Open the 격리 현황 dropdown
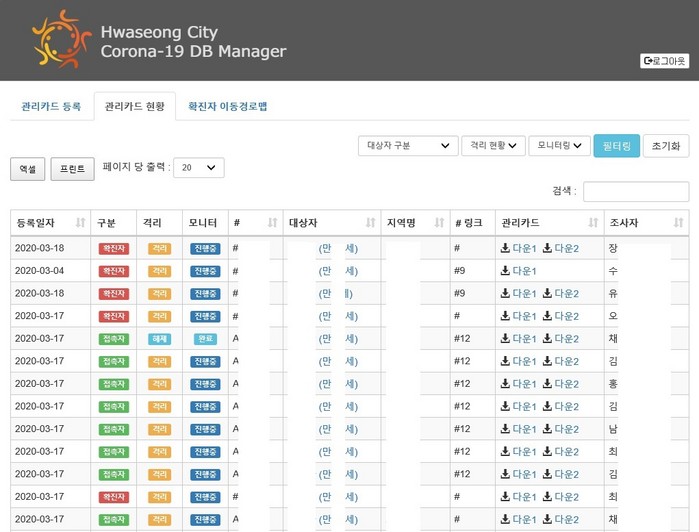699x532 pixels. click(493, 146)
